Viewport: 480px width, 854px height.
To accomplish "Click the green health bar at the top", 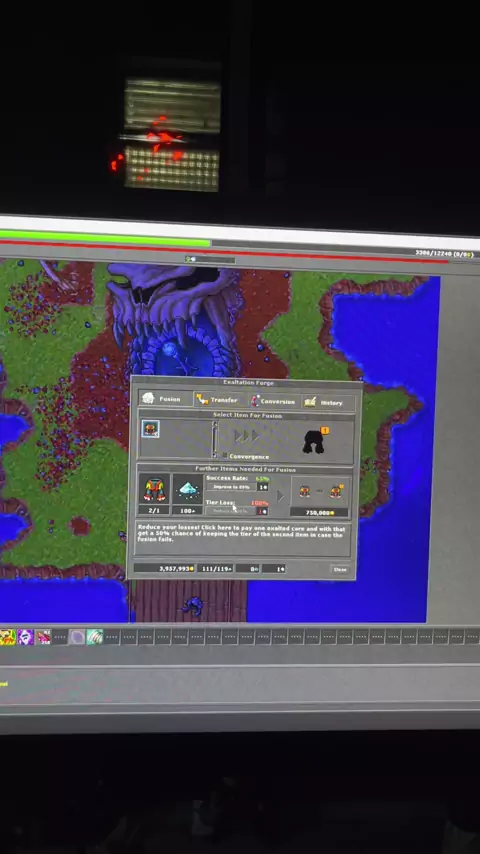I will (105, 239).
